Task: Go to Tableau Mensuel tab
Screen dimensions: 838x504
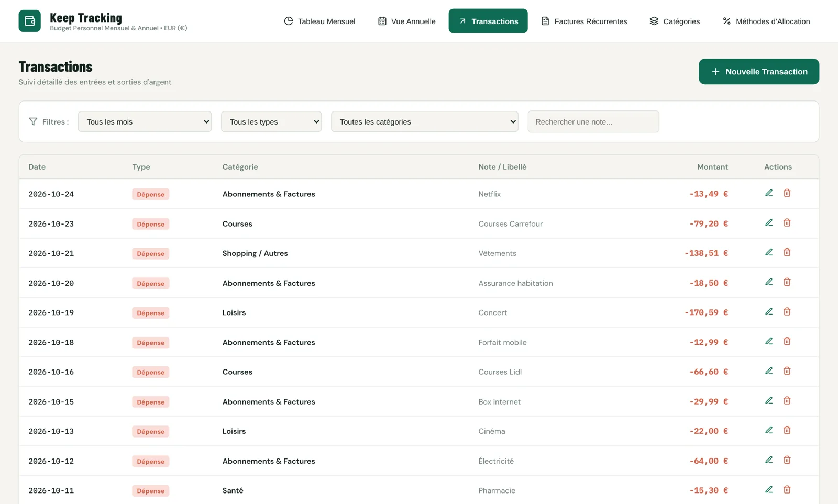Action: tap(319, 21)
